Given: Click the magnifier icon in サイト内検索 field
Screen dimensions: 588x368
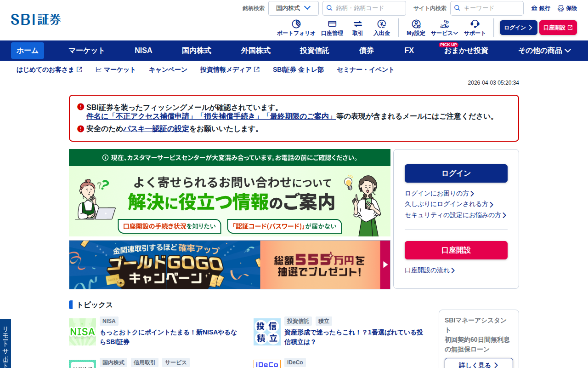Looking at the screenshot, I should (457, 8).
